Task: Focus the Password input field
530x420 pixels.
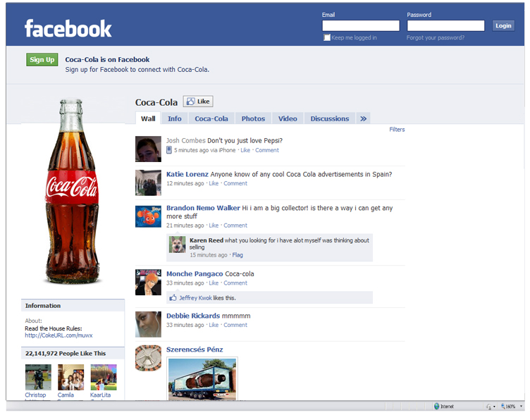Action: click(x=445, y=25)
